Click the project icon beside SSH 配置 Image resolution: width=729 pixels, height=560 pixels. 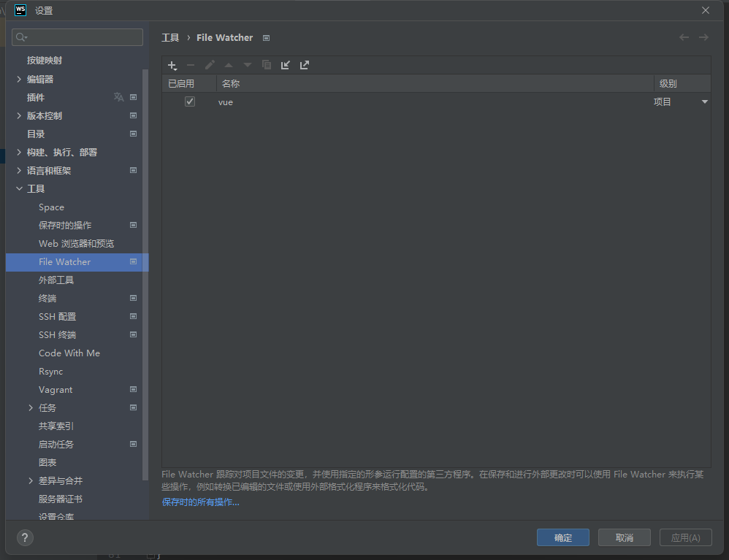coord(134,316)
